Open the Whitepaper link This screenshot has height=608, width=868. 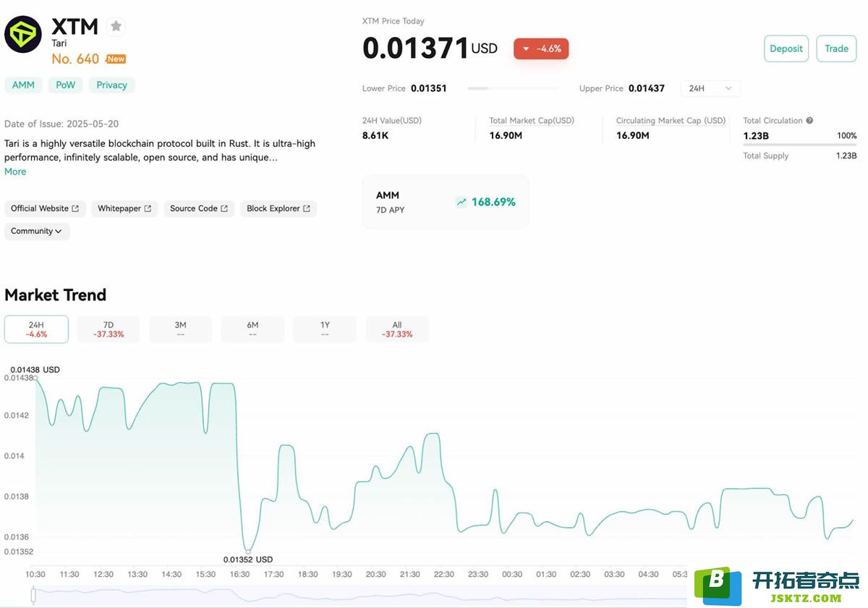[x=124, y=208]
